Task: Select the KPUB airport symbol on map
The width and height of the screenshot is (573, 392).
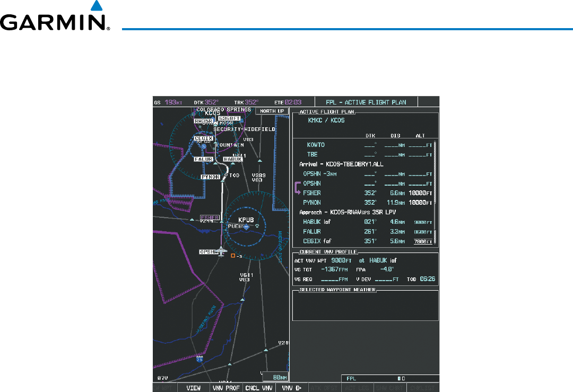Action: click(247, 227)
